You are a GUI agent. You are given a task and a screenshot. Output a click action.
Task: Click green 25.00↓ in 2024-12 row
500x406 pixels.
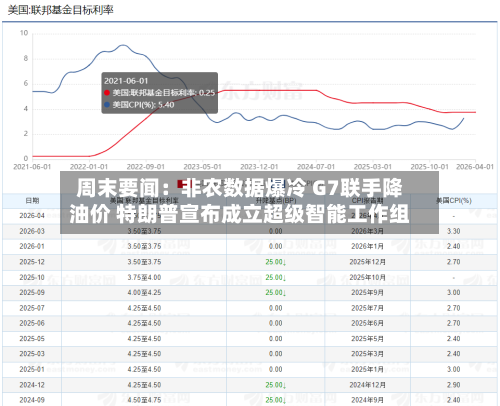click(276, 385)
